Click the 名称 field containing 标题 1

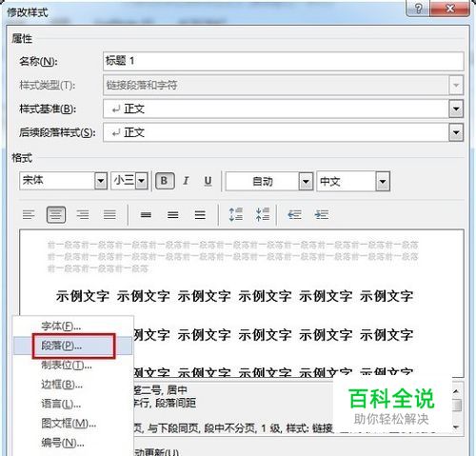coord(284,61)
